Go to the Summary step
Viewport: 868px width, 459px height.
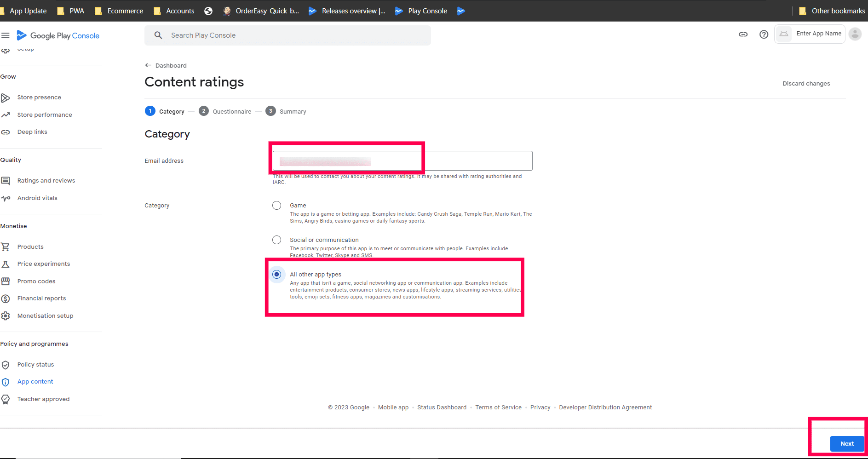click(286, 111)
